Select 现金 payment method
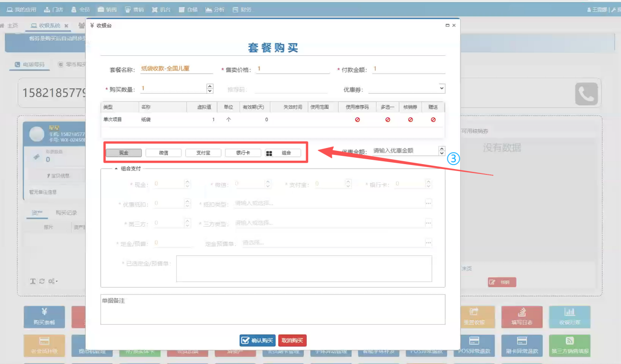Viewport: 621px width, 364px height. point(124,153)
